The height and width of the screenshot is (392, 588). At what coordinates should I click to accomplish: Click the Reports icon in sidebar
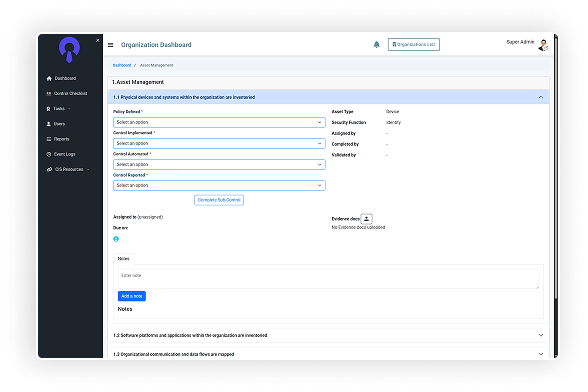click(x=48, y=139)
